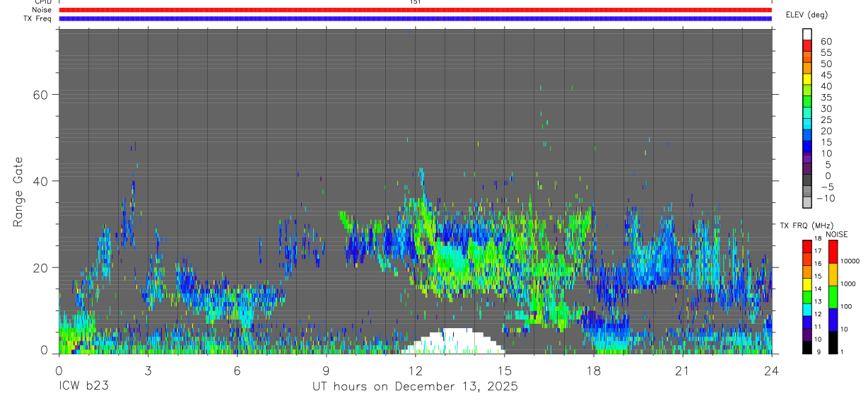
Task: Click the x-axis tick label '3'
Action: pyautogui.click(x=148, y=371)
